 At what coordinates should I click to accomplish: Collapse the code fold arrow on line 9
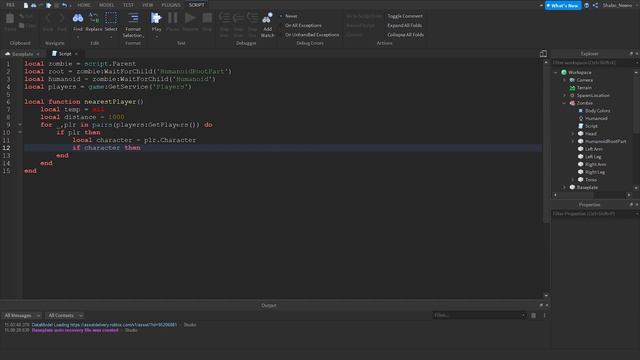20,124
